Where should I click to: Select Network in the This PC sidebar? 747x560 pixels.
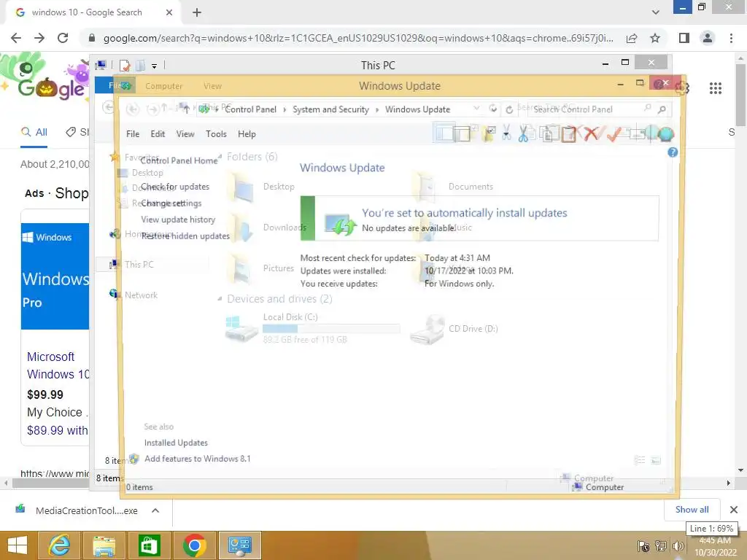coord(141,295)
